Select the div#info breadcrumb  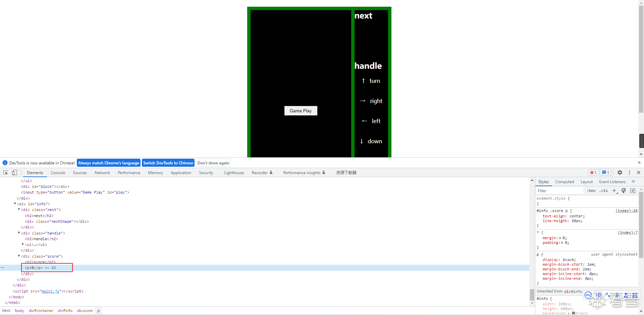pos(65,311)
